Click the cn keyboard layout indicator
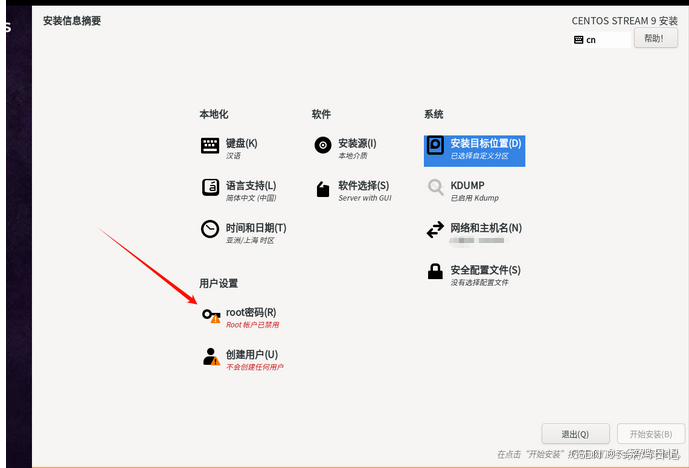 pos(601,40)
